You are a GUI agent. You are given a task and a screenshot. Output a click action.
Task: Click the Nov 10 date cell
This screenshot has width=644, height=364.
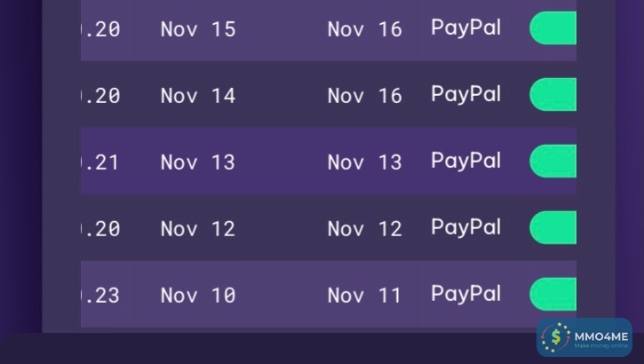[x=197, y=296]
